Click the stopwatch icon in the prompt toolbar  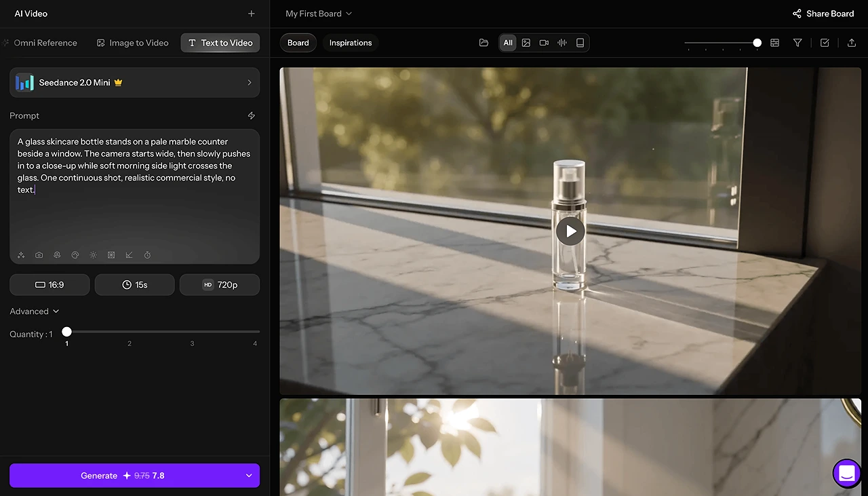[x=147, y=255]
